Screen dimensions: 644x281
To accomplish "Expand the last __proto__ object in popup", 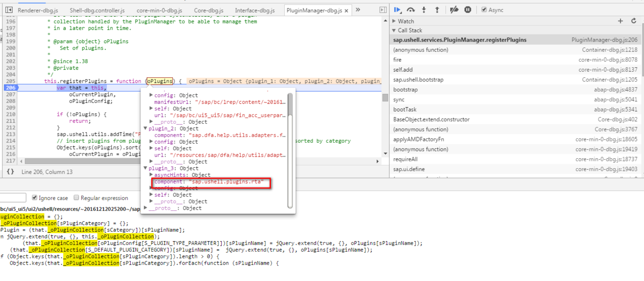I will point(145,208).
